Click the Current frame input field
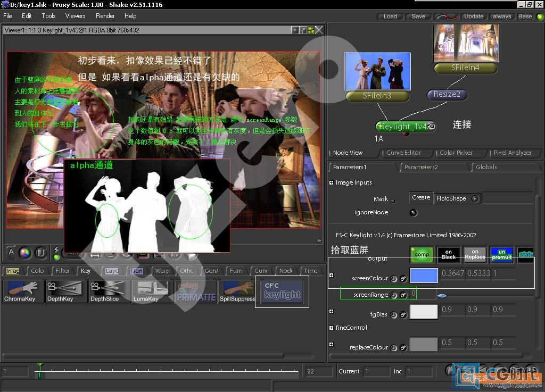Screen dimensions: 545x392 [x=376, y=371]
